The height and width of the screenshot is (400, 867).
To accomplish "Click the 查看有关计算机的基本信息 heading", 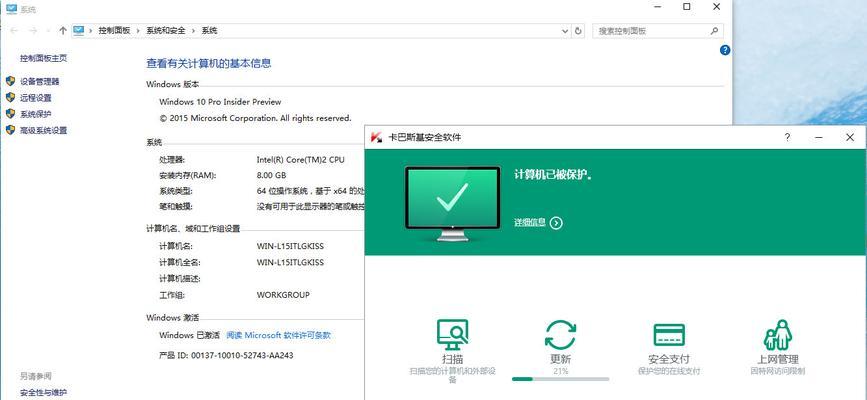I will click(x=208, y=64).
